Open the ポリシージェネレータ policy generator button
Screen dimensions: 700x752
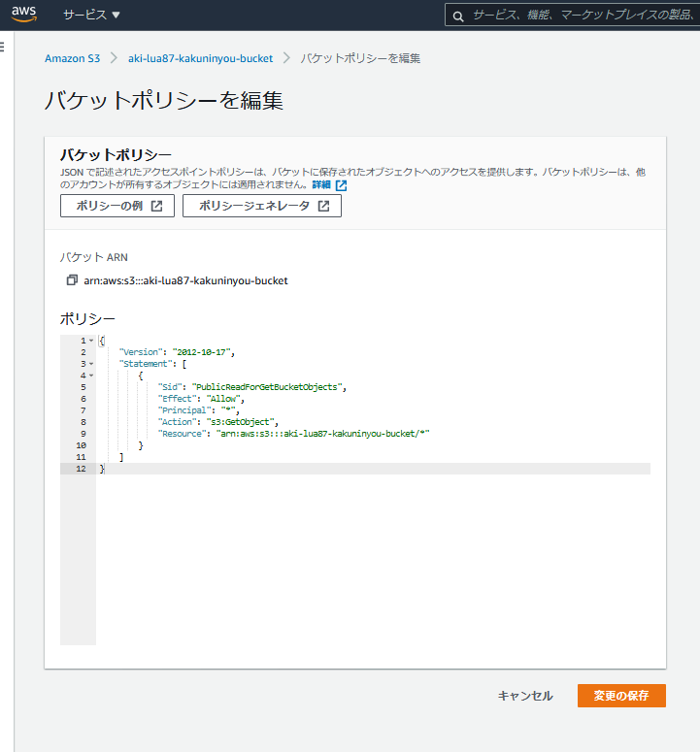(x=262, y=206)
